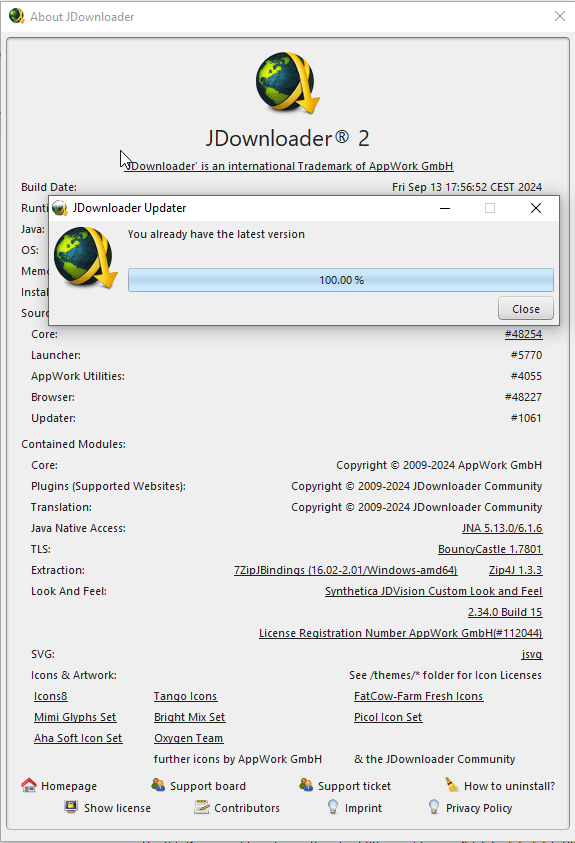Click 'further icons by AppWork GmbH' text
575x843 pixels.
[x=238, y=759]
